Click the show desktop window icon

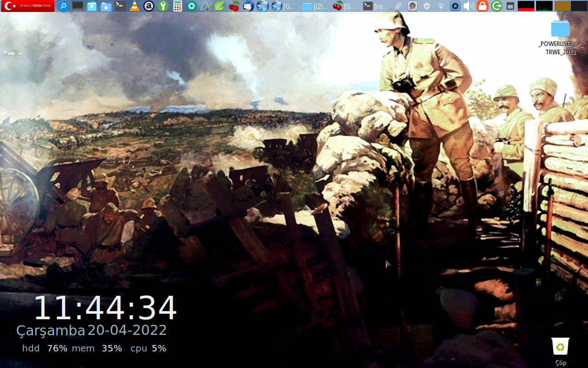pos(510,6)
